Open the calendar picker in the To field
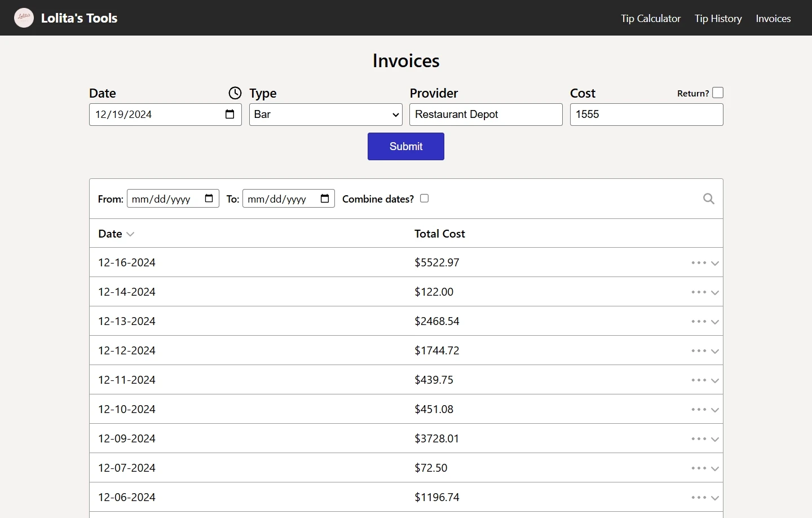Viewport: 812px width, 518px height. coord(324,198)
